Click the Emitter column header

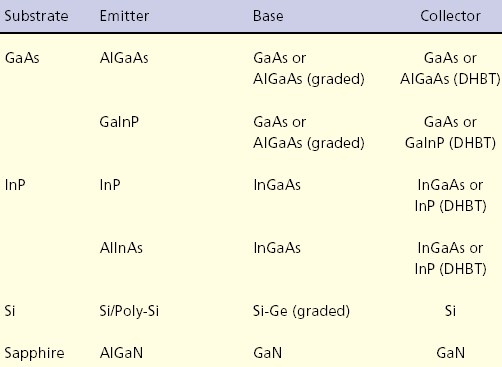point(124,16)
